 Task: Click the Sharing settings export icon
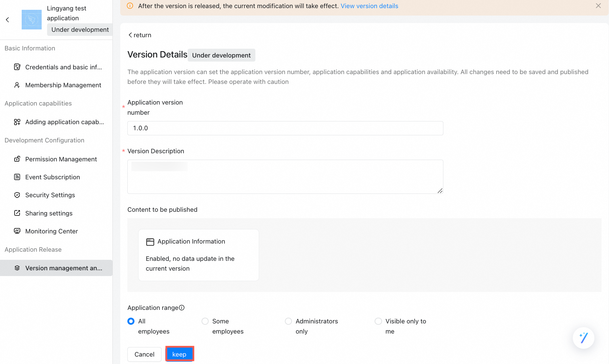click(17, 213)
